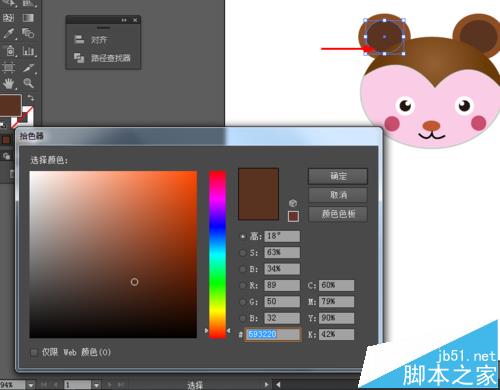Click the out-of-web-color warning cube icon
This screenshot has height=390, width=500.
[x=293, y=203]
